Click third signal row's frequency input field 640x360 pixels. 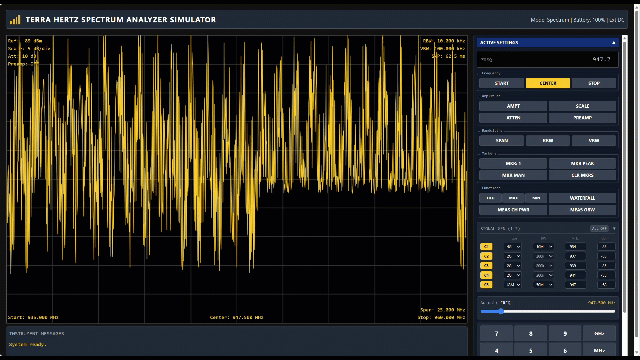575,266
